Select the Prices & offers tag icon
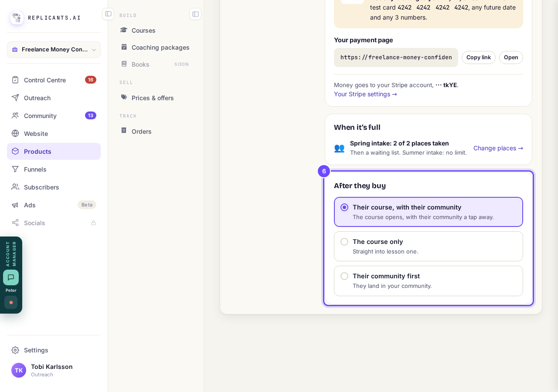 point(124,98)
